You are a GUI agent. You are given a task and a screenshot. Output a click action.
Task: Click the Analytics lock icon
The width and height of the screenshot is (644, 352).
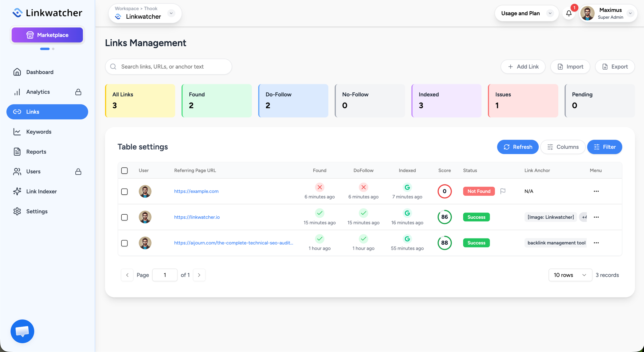pyautogui.click(x=78, y=92)
